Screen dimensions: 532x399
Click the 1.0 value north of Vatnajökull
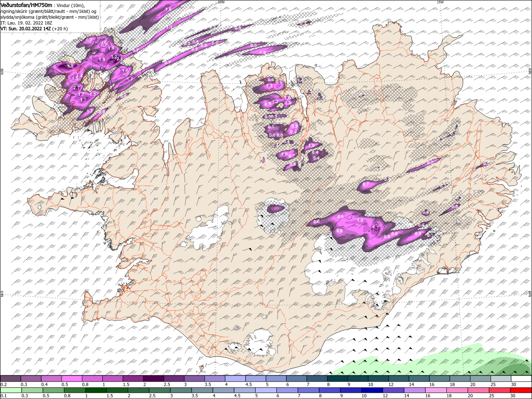point(360,220)
